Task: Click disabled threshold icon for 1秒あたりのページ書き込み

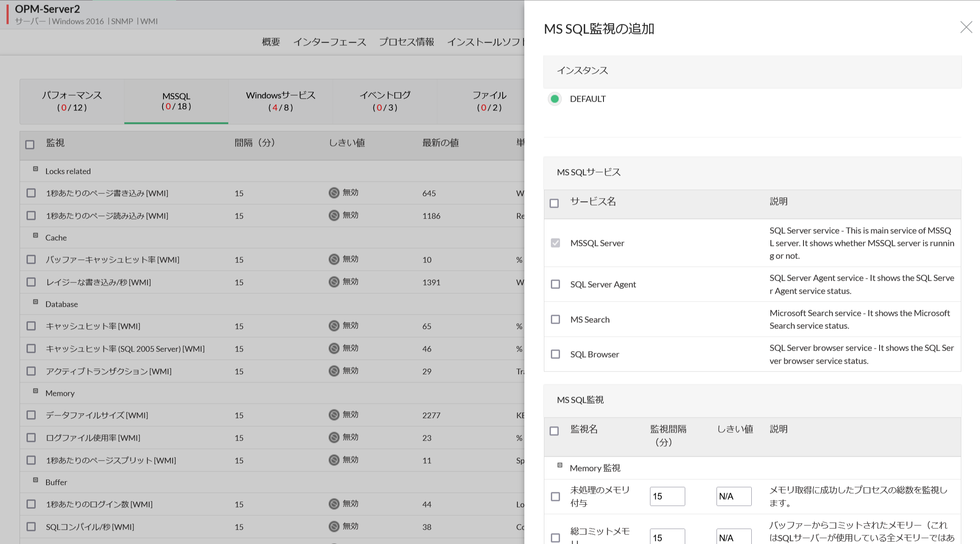Action: tap(334, 193)
